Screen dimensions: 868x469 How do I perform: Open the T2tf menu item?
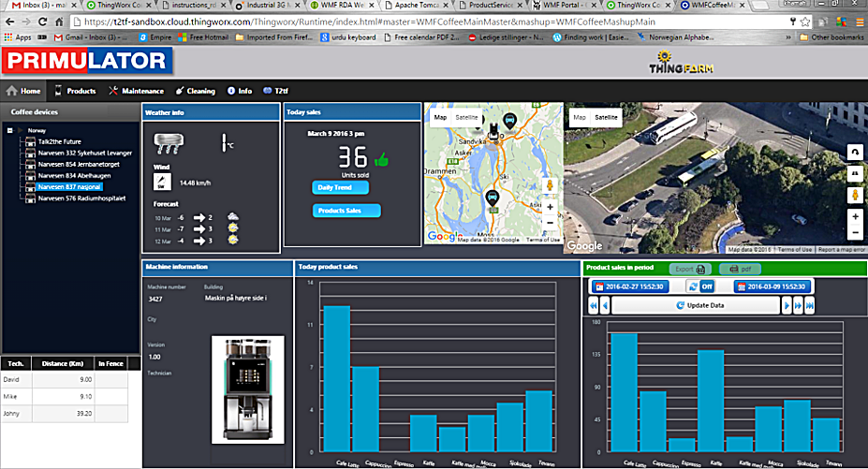[x=275, y=91]
